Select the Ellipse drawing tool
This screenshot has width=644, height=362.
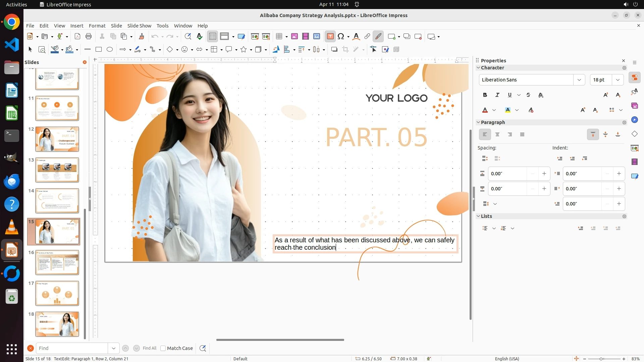[110, 50]
